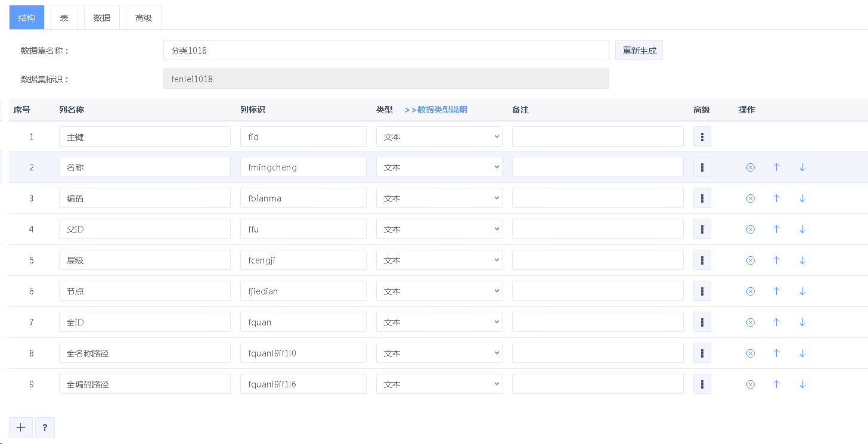Expand type dropdown for 层级 row
This screenshot has width=868, height=444.
pos(439,260)
